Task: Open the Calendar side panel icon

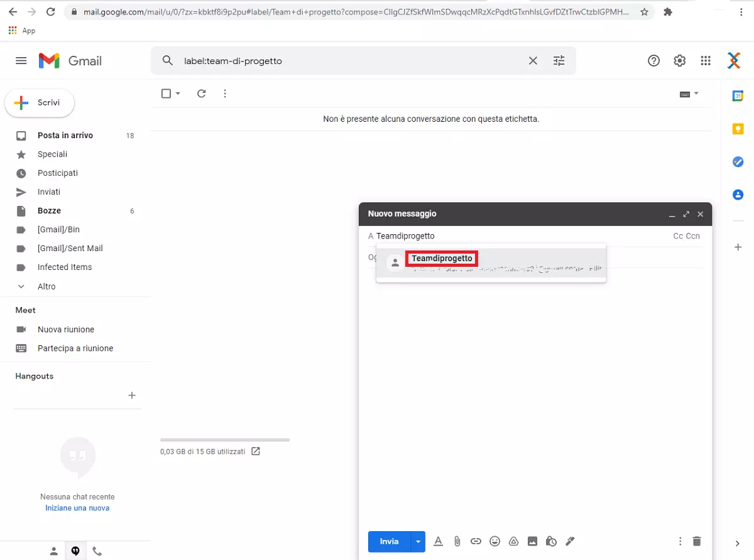Action: click(738, 96)
